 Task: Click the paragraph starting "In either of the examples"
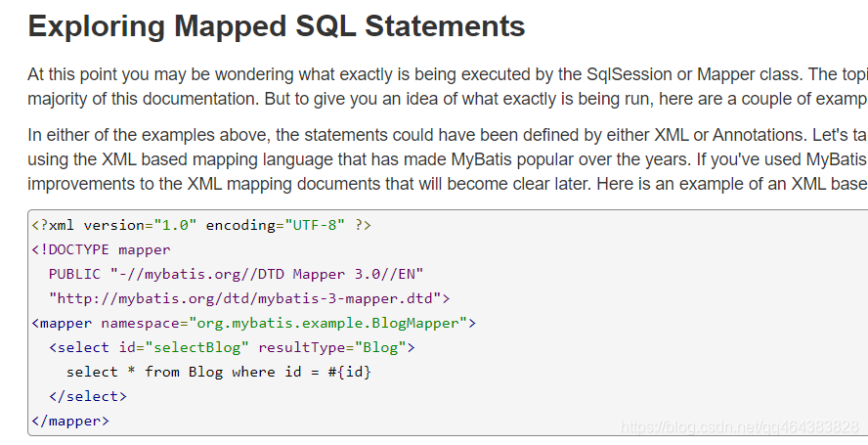tap(448, 159)
